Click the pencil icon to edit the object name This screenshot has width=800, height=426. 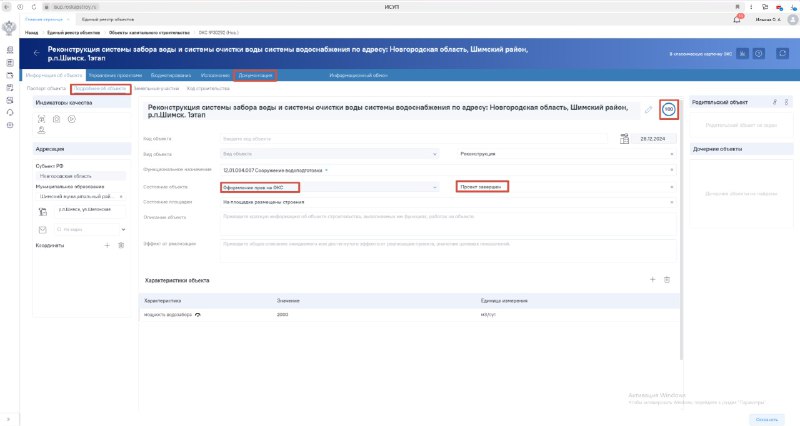coord(648,110)
